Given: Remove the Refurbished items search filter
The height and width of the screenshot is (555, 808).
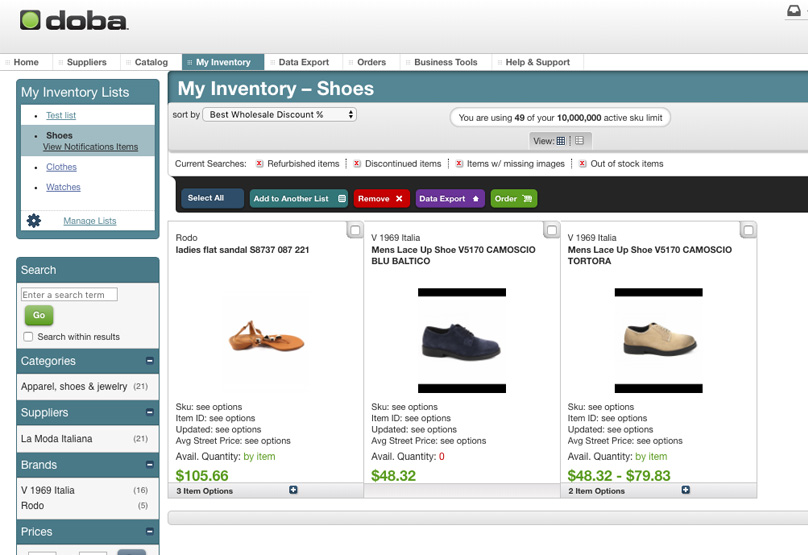Looking at the screenshot, I should 260,164.
